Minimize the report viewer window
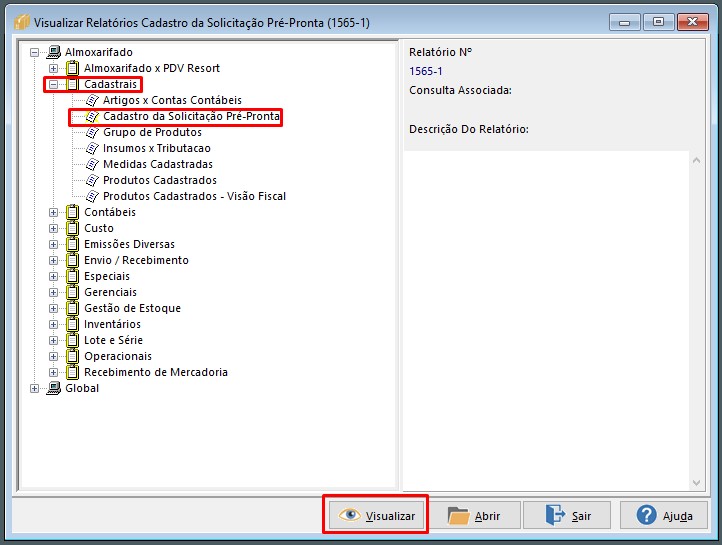Viewport: 722px width, 545px height. pos(624,22)
